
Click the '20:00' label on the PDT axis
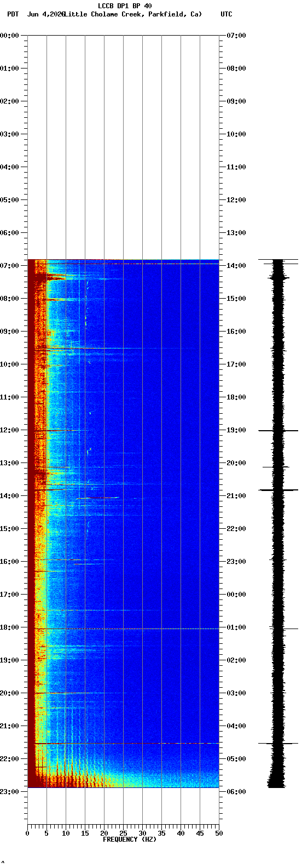click(x=10, y=693)
